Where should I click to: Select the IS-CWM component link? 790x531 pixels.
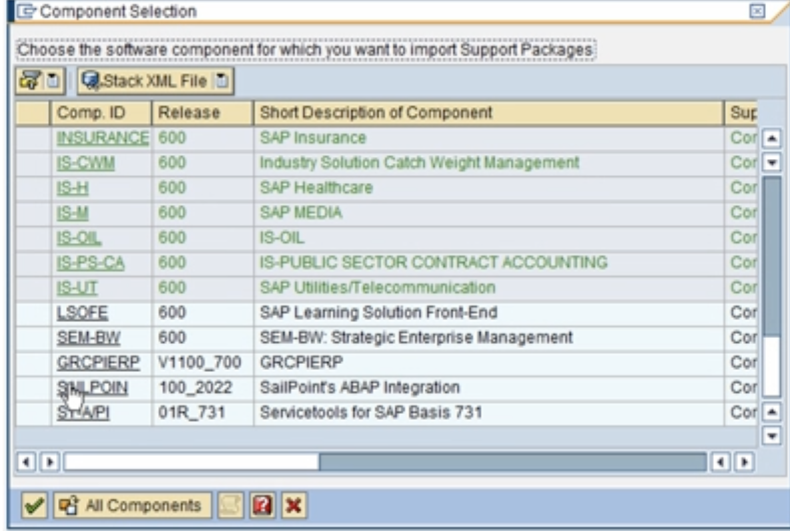pos(86,163)
